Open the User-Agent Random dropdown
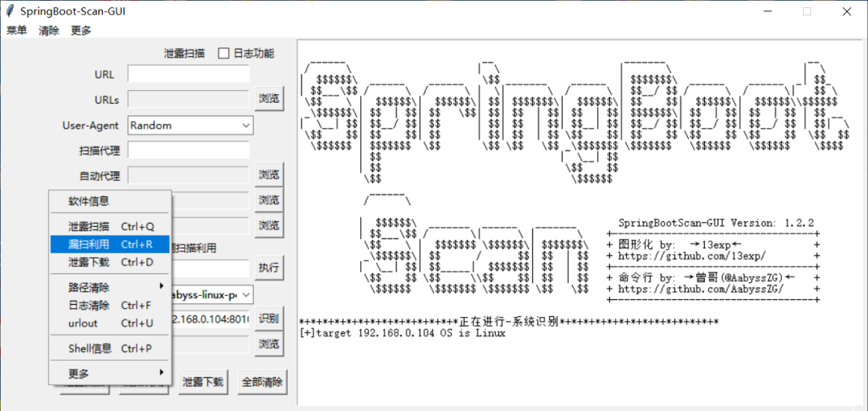The height and width of the screenshot is (411, 868). 190,125
